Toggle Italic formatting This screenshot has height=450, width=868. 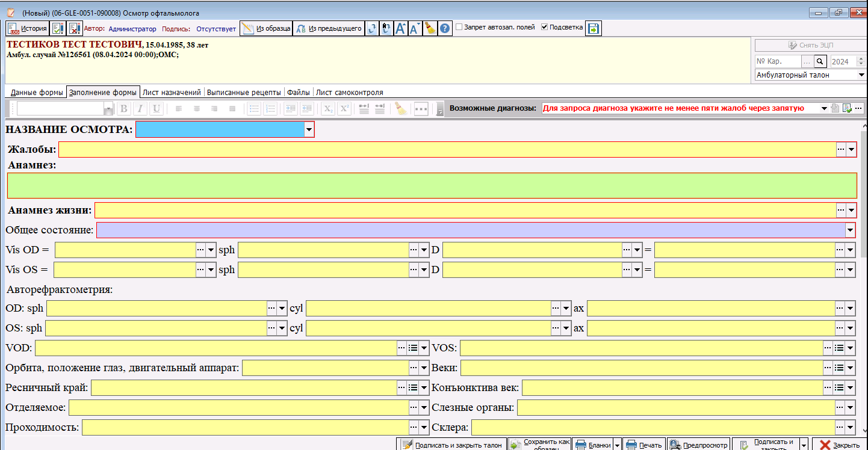pyautogui.click(x=140, y=109)
